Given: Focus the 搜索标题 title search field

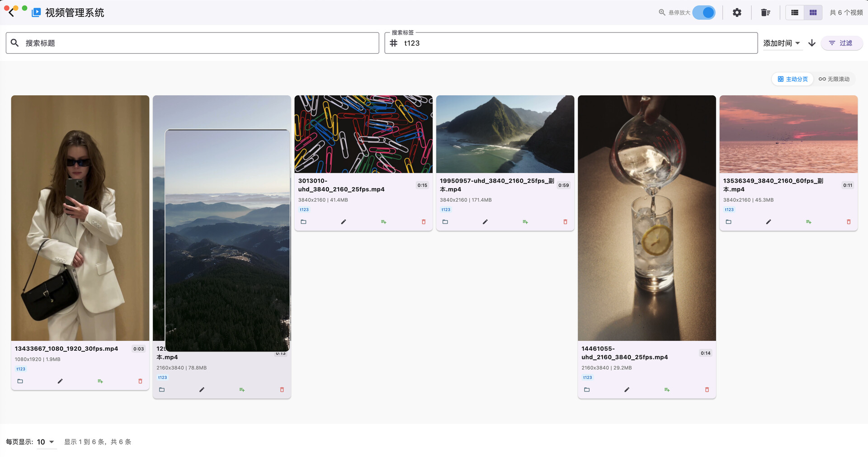Looking at the screenshot, I should 192,43.
